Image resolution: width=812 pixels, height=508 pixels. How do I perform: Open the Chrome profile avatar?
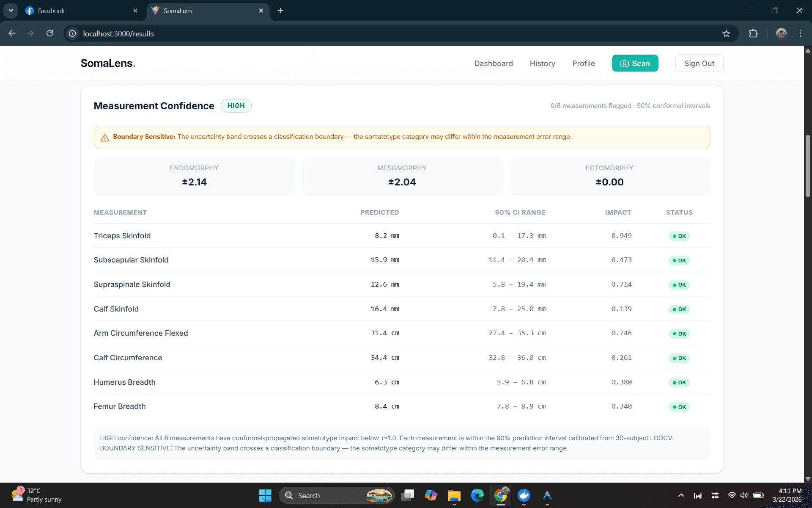781,33
